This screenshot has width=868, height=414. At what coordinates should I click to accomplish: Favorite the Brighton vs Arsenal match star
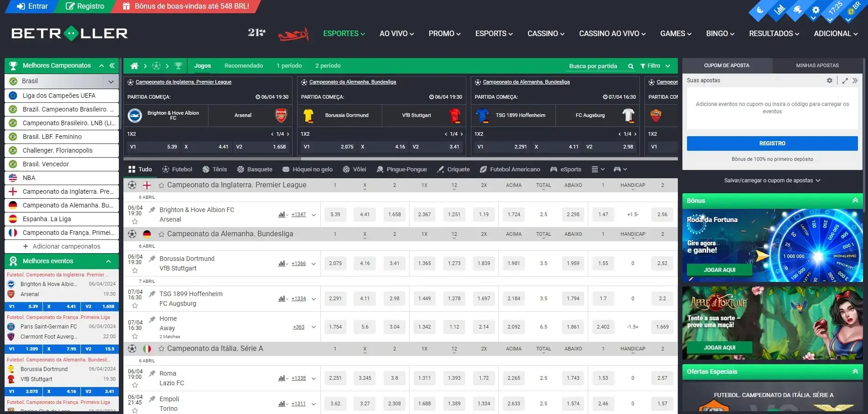click(x=135, y=222)
